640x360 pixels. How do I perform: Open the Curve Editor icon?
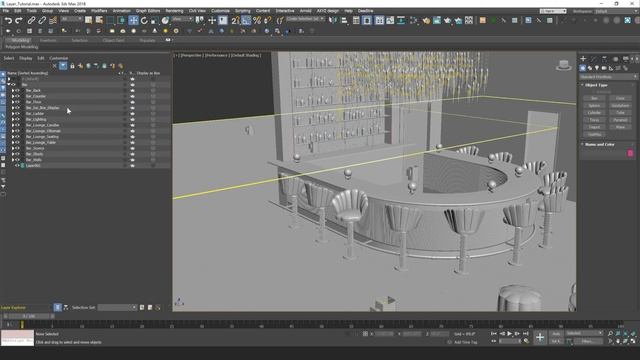(390, 20)
